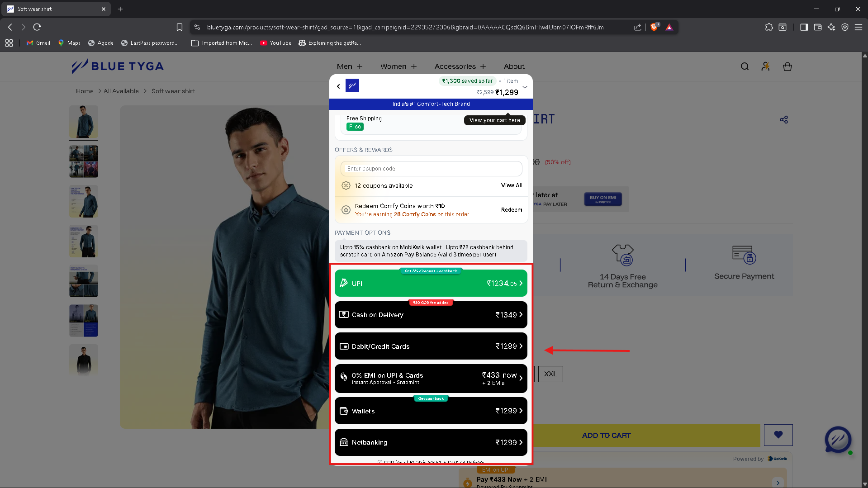
Task: Choose UPI payment option
Action: (x=431, y=283)
